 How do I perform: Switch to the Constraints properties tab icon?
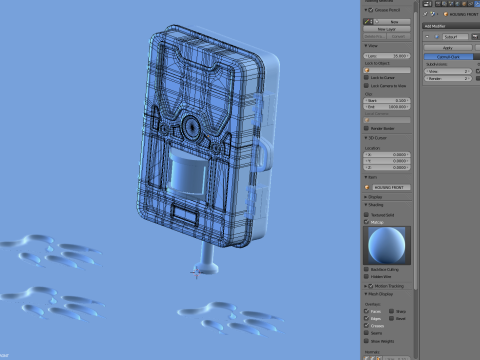[x=470, y=4]
